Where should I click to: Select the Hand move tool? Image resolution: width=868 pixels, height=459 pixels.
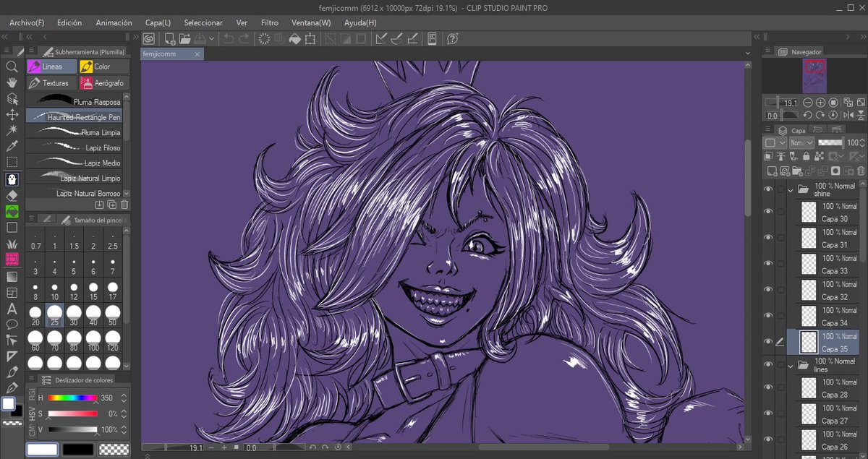[12, 82]
